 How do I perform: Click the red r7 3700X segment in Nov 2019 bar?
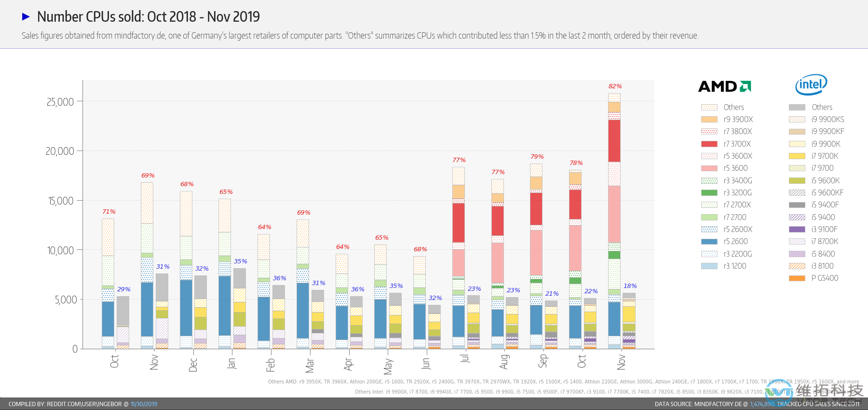coord(614,140)
